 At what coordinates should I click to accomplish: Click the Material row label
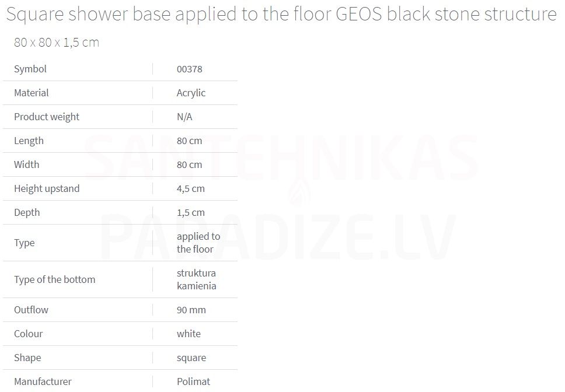coord(32,93)
